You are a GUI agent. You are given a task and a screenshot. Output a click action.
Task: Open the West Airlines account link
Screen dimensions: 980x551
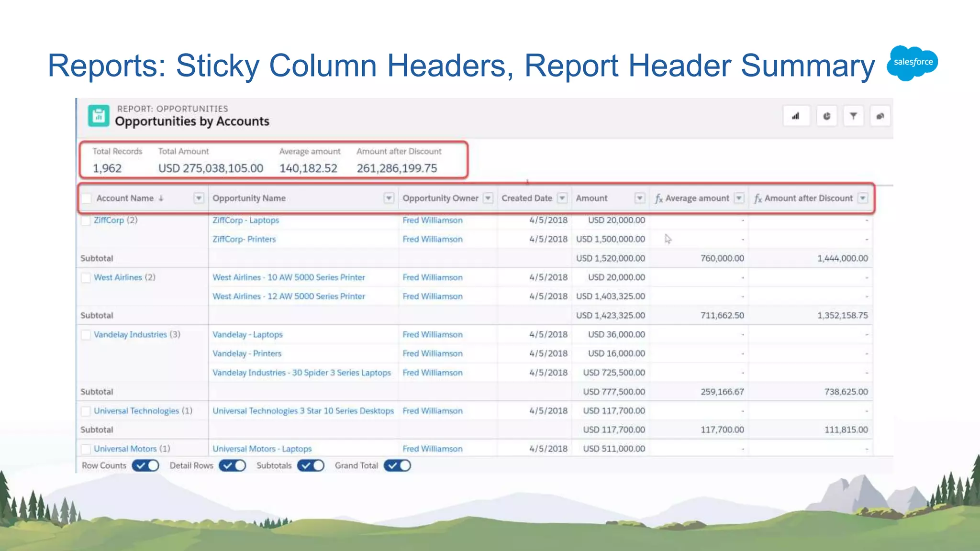click(118, 277)
